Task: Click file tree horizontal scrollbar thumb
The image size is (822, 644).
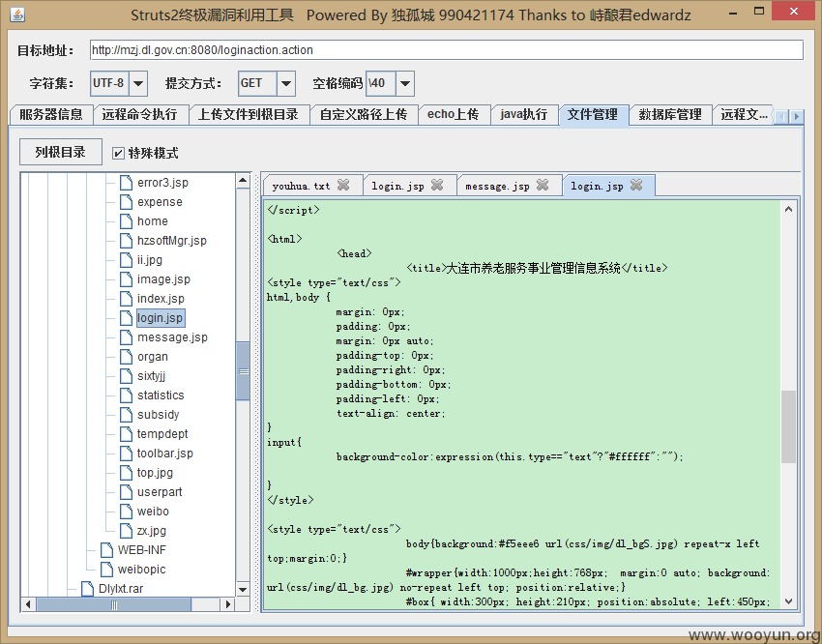Action: click(x=114, y=604)
